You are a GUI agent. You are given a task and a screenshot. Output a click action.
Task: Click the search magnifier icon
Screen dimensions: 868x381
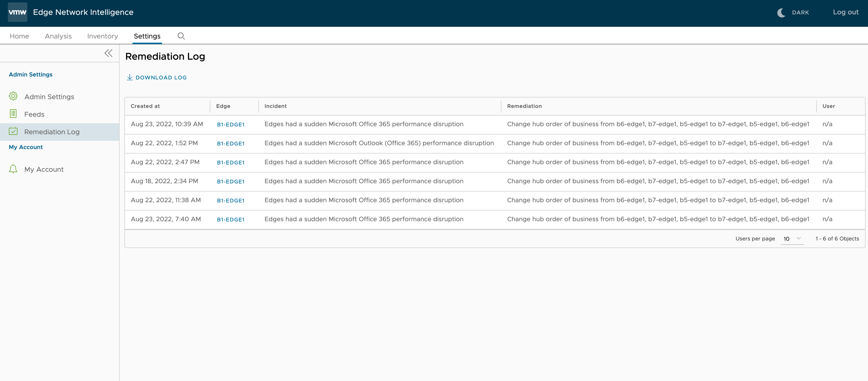pyautogui.click(x=181, y=36)
